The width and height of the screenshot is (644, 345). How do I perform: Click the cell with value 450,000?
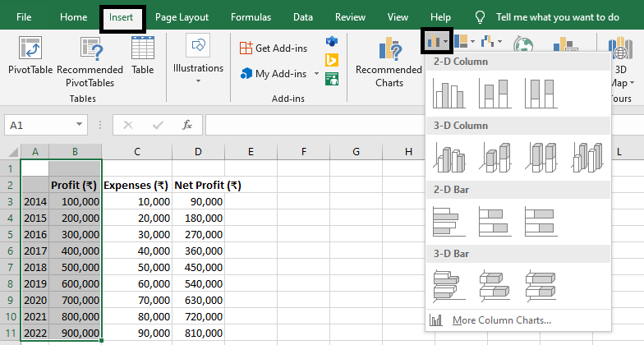click(x=199, y=268)
